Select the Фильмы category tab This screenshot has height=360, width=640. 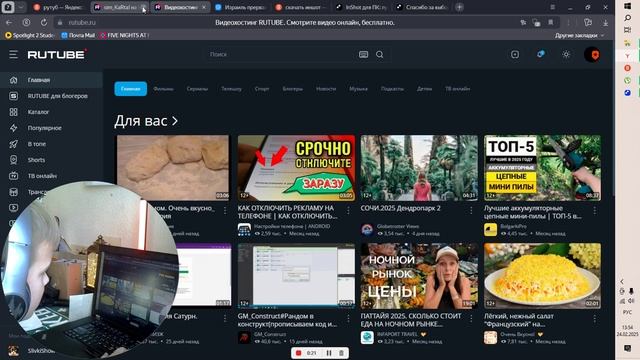coord(163,89)
